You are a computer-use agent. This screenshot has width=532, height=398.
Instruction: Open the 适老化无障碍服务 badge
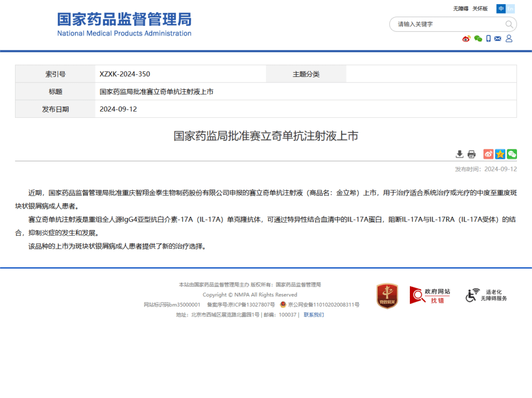486,296
